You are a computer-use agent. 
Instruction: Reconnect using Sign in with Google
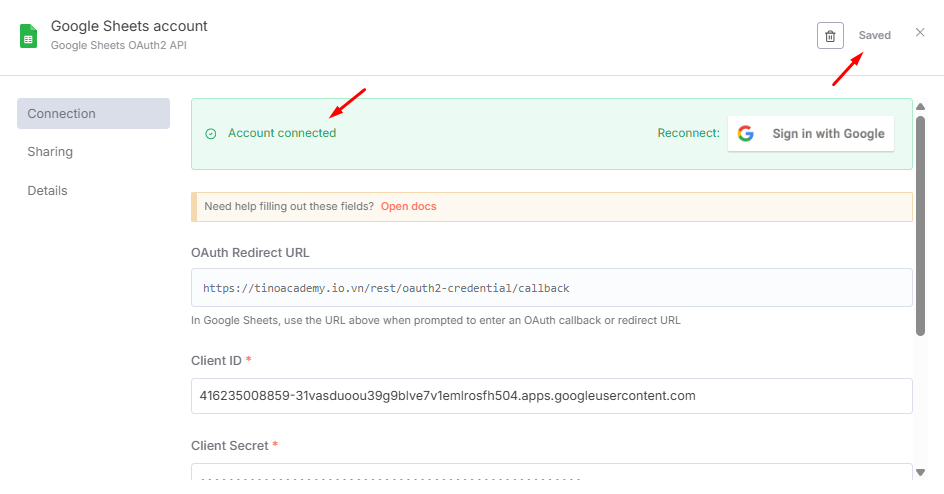click(810, 134)
